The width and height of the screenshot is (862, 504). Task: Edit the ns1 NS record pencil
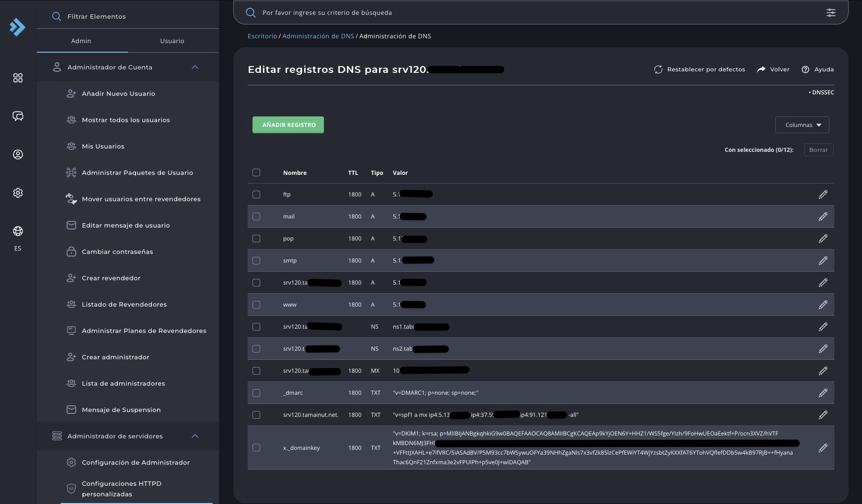(x=823, y=327)
